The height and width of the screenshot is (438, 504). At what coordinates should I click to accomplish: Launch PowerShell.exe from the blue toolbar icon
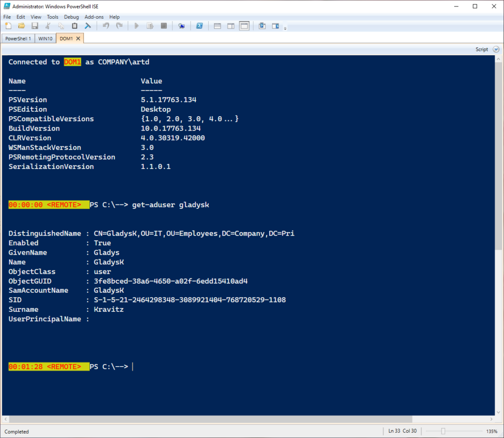tap(200, 26)
